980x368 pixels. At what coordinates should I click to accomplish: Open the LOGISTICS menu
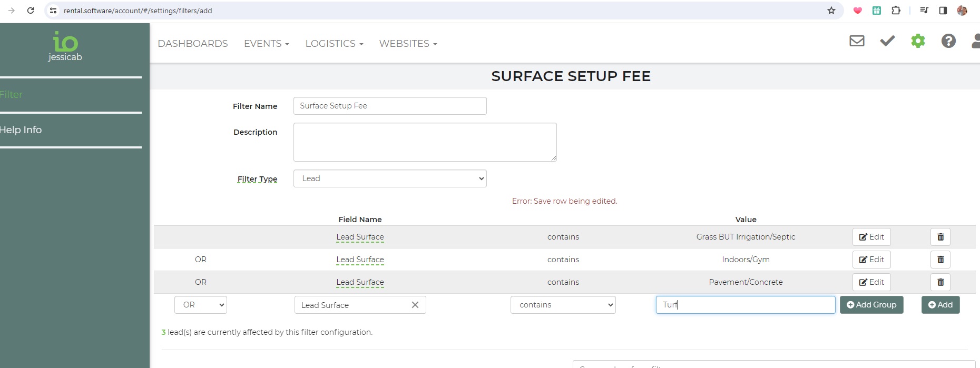(x=334, y=44)
